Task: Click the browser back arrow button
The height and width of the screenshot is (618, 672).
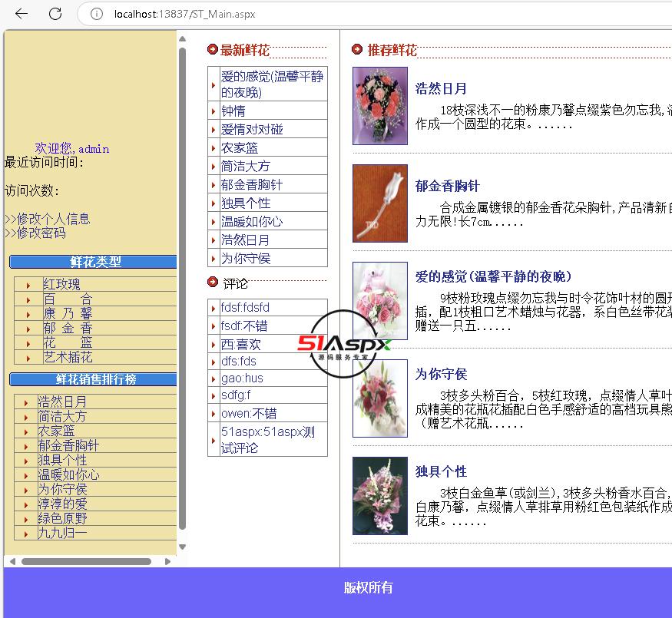Action: tap(22, 14)
